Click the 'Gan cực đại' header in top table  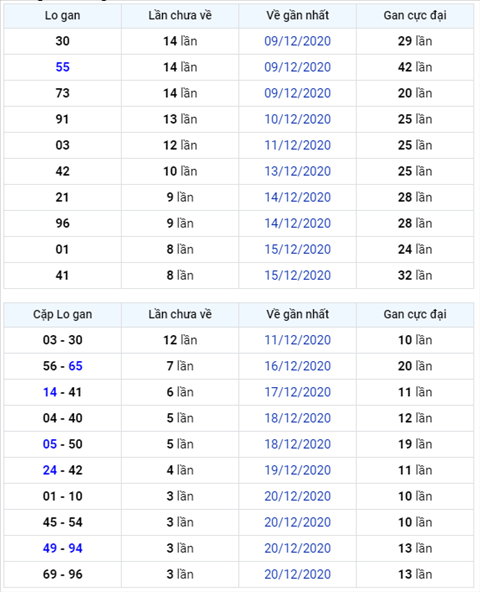pyautogui.click(x=415, y=15)
